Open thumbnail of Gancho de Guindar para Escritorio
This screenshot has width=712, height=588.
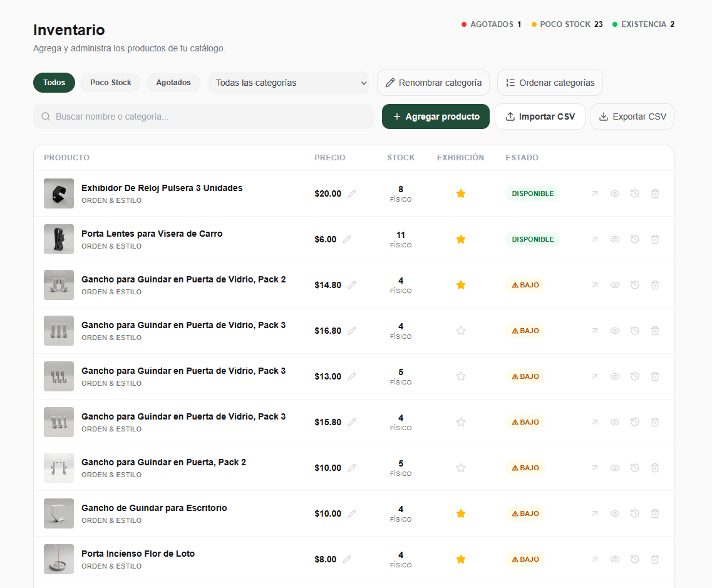tap(59, 513)
